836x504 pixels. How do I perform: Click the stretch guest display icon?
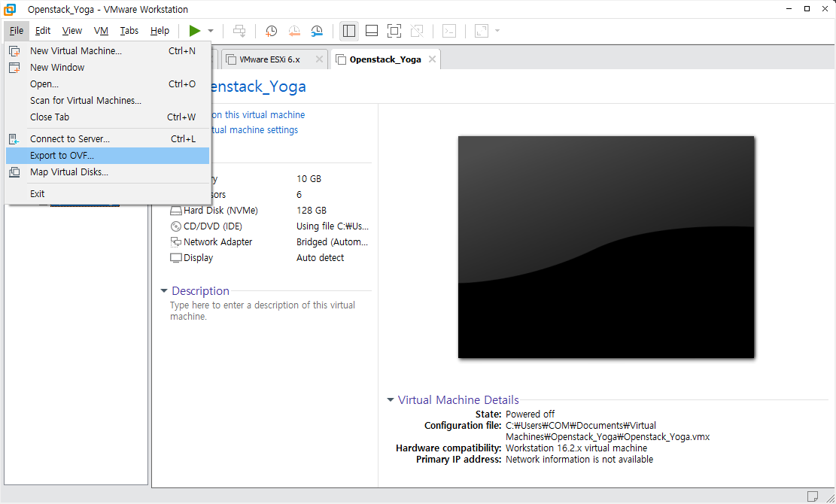482,31
